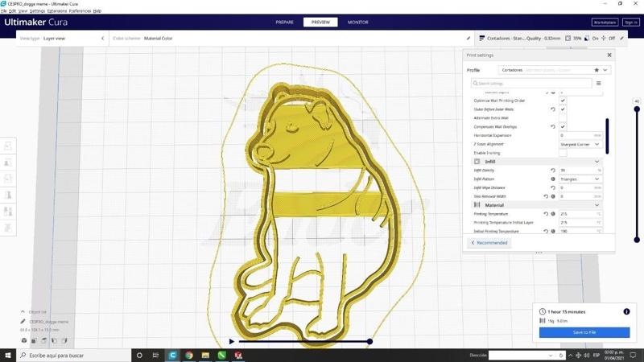The height and width of the screenshot is (362, 644).
Task: Click the print settings panel scrollbar
Action: coord(607,136)
